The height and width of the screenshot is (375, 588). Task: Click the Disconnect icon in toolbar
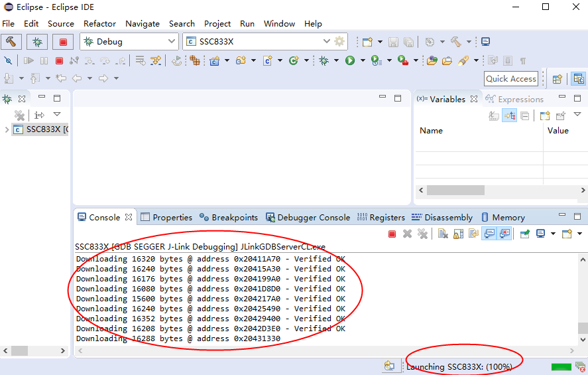[74, 60]
